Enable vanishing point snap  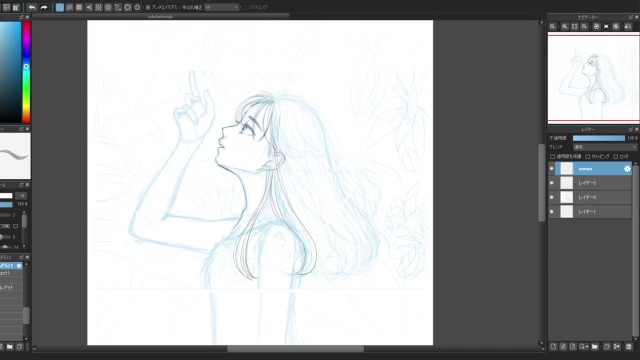click(x=89, y=7)
